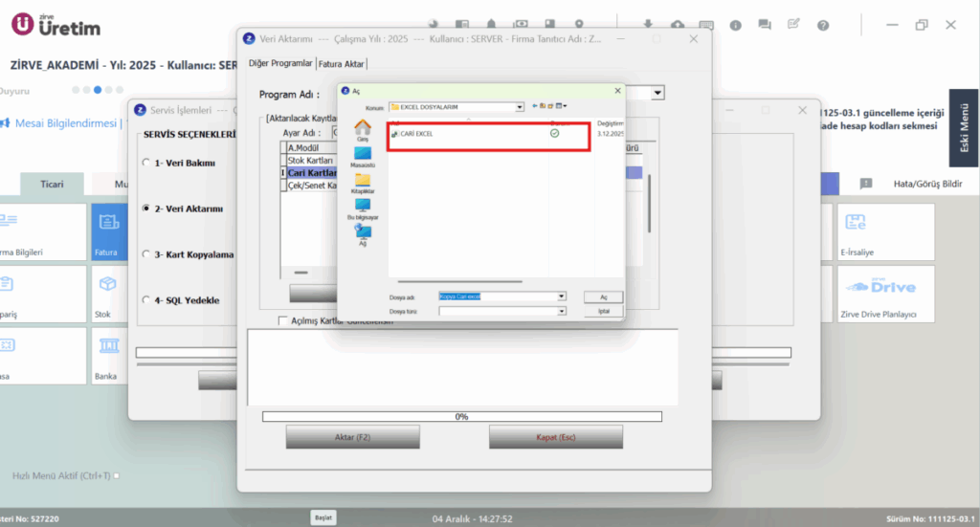Open the Masaüstü shortcut in the file dialog

pos(363,157)
